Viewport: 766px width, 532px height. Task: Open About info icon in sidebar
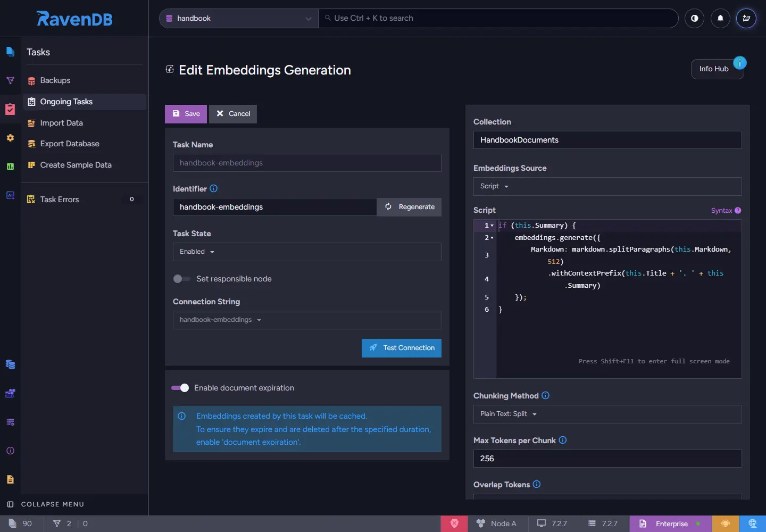[x=10, y=451]
